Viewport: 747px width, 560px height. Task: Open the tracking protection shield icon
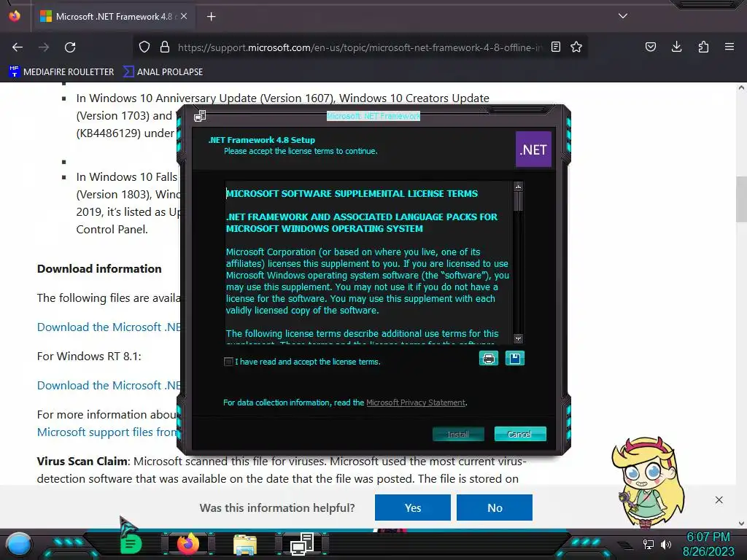(x=144, y=47)
